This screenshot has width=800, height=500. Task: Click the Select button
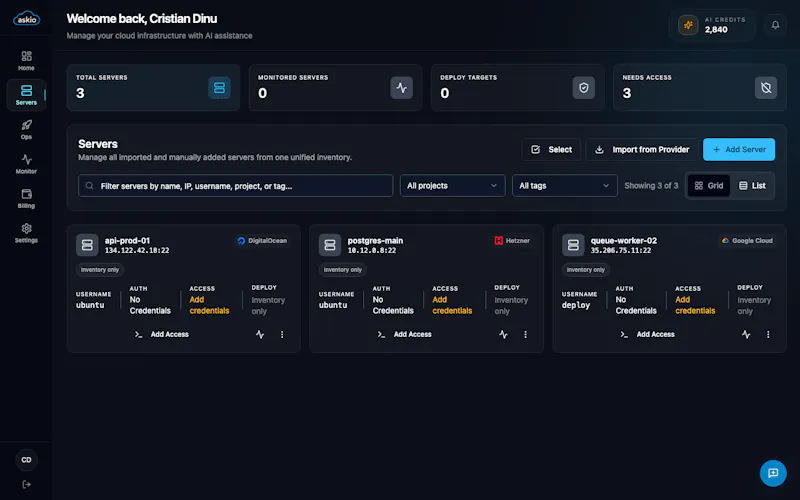pyautogui.click(x=551, y=149)
